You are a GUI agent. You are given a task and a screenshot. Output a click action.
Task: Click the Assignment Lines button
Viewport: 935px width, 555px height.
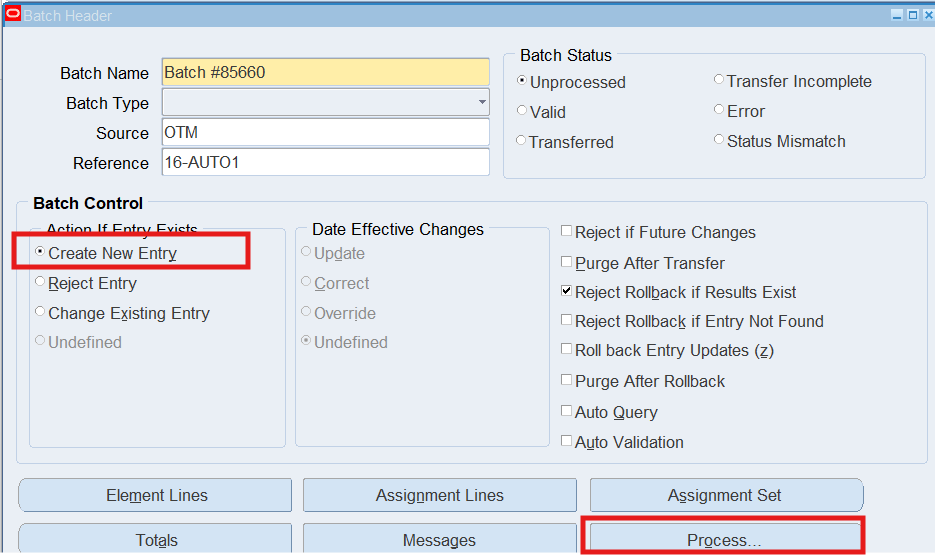click(439, 495)
